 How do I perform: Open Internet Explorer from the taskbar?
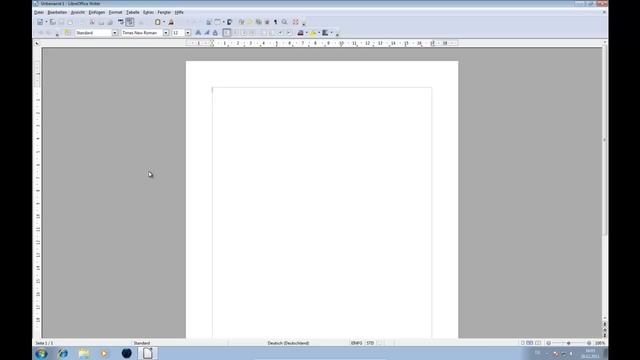point(63,353)
